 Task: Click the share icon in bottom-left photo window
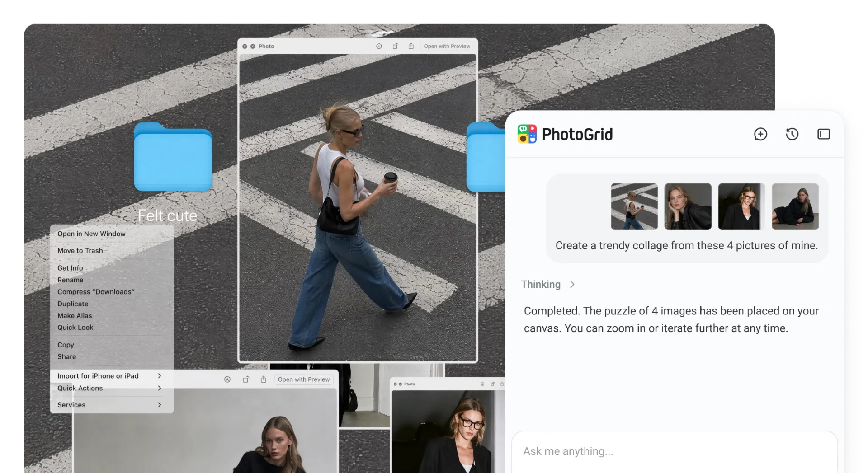click(264, 379)
